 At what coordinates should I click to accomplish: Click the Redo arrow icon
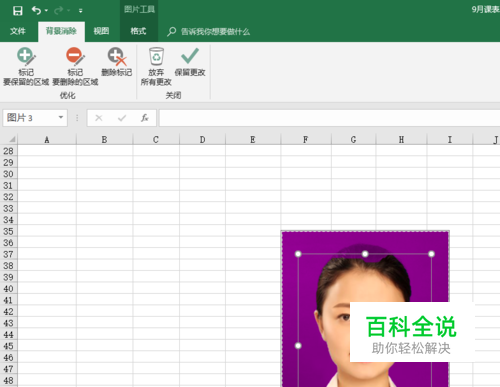pyautogui.click(x=59, y=11)
